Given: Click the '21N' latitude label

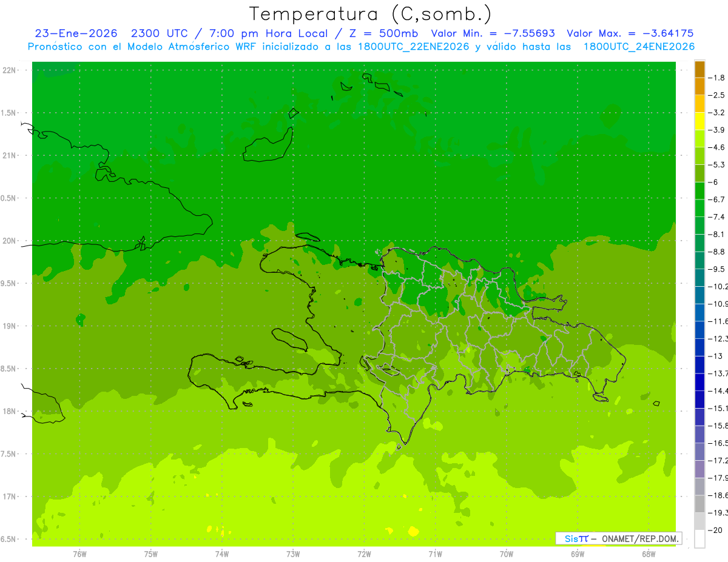Looking at the screenshot, I should click(8, 156).
